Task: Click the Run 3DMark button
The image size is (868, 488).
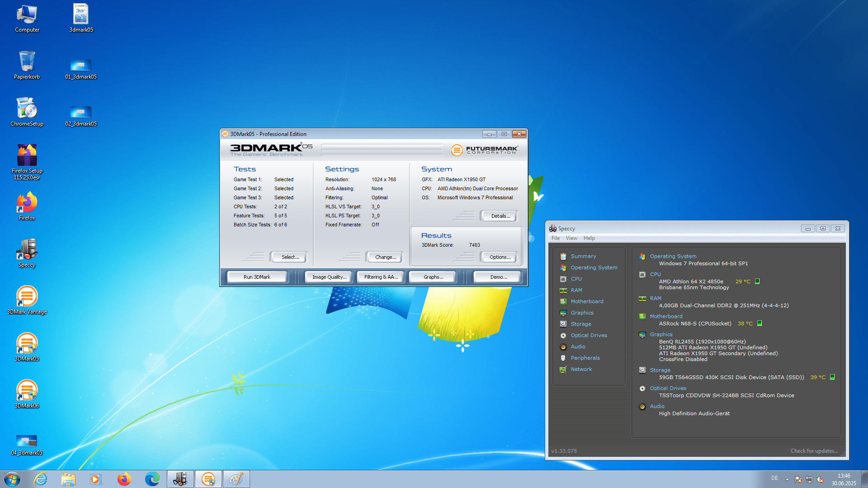Action: [257, 277]
